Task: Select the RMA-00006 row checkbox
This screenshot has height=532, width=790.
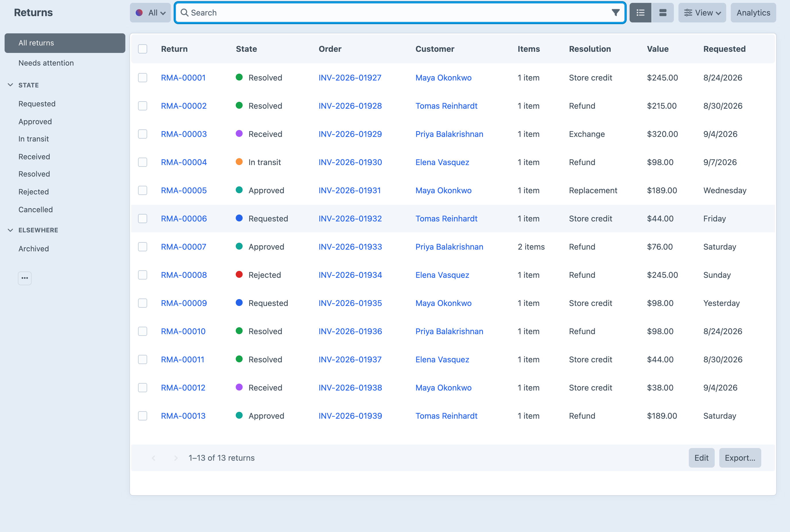Action: click(143, 219)
